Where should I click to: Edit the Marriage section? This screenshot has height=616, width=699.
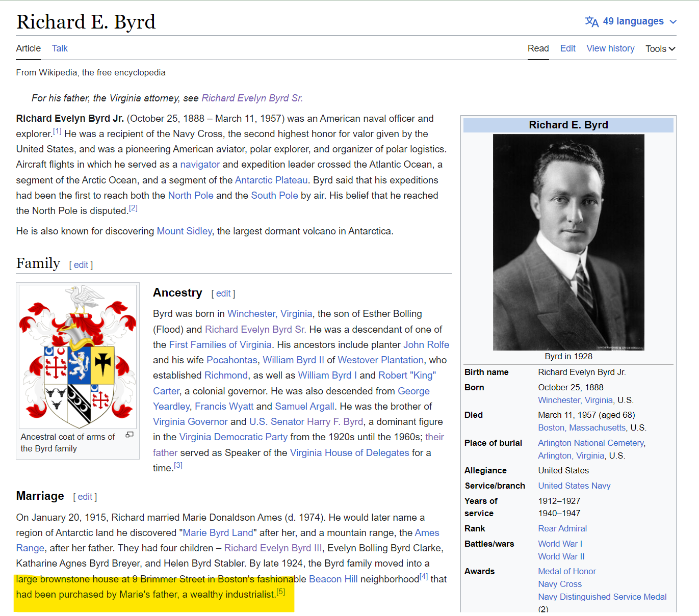pyautogui.click(x=85, y=497)
